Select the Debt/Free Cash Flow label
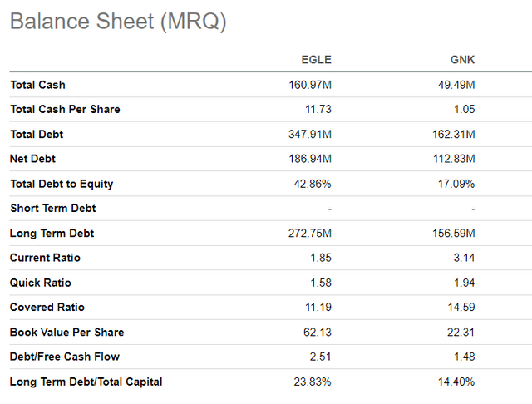This screenshot has width=532, height=404. pos(65,357)
